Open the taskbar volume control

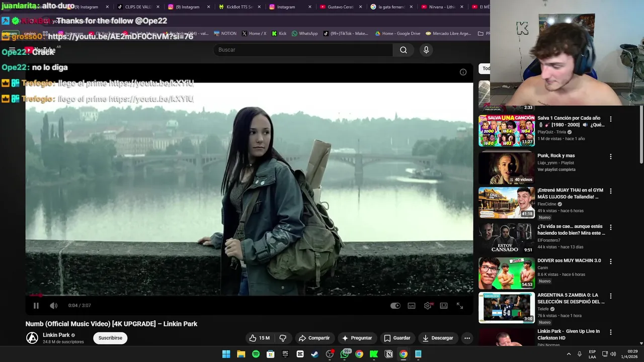tap(613, 354)
